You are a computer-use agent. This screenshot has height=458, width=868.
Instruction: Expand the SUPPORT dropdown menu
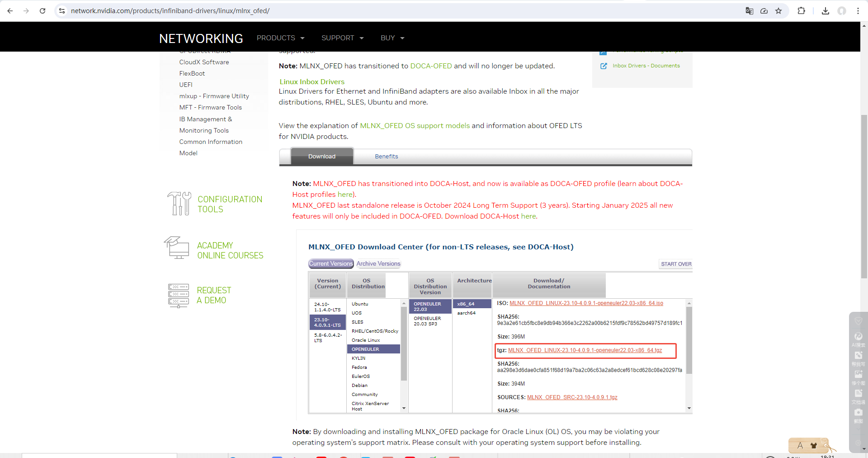point(342,38)
